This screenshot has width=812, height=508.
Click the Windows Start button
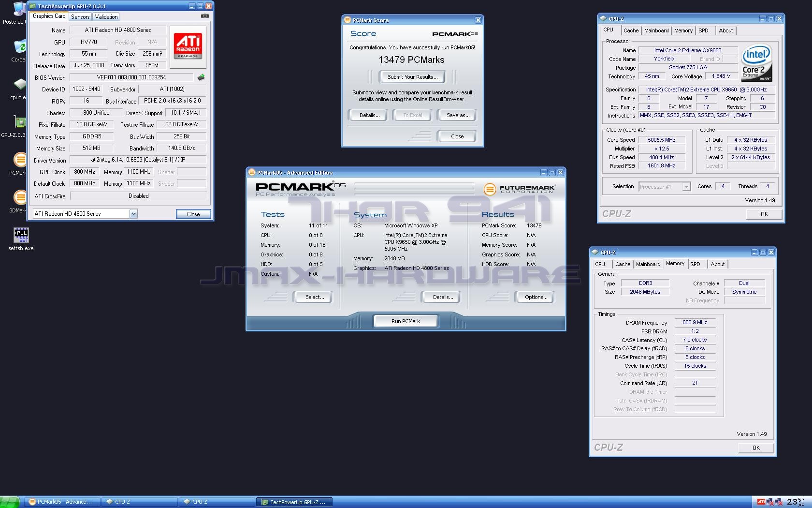pyautogui.click(x=10, y=502)
